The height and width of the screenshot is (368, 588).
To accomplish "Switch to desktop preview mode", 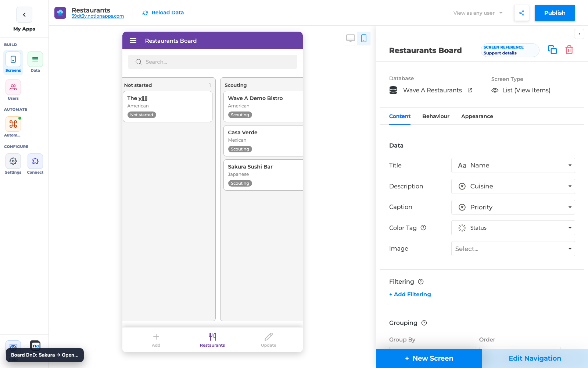I will click(351, 38).
